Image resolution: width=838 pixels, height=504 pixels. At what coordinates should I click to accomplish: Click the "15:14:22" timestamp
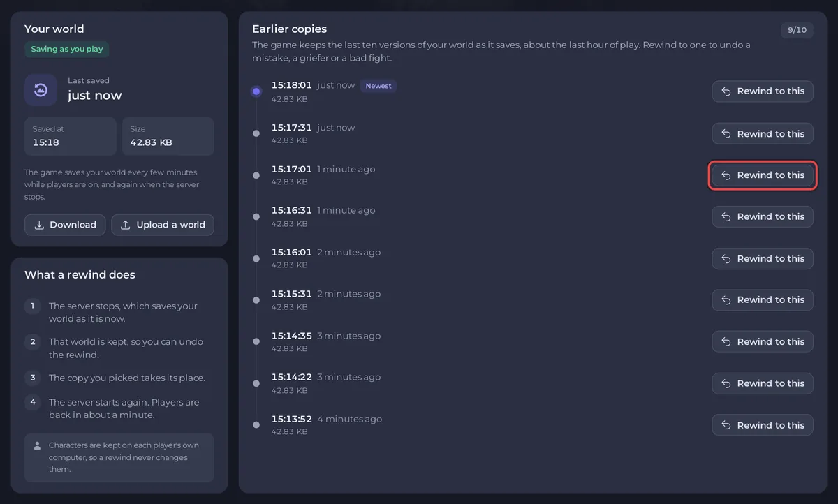(x=292, y=377)
